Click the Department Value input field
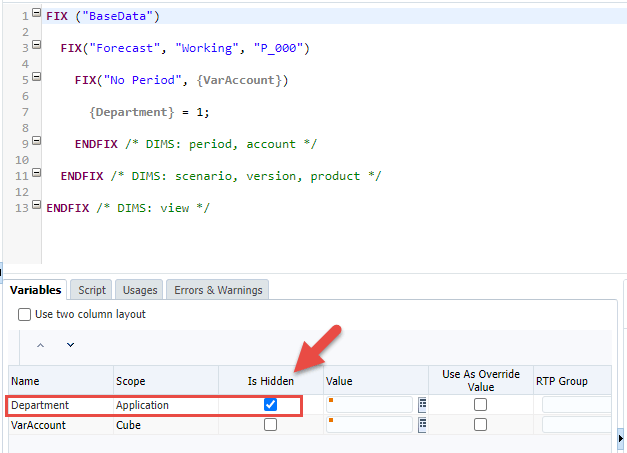 click(370, 405)
